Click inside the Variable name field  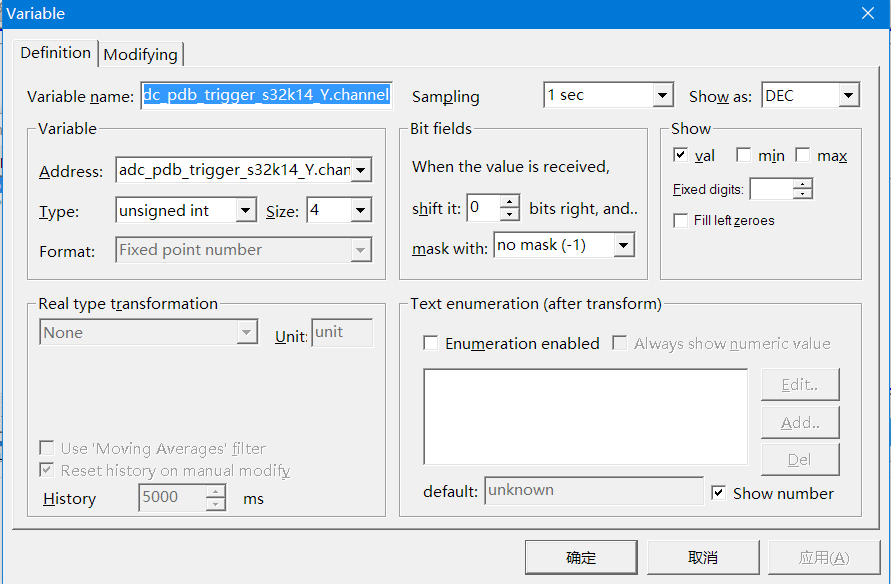(266, 96)
